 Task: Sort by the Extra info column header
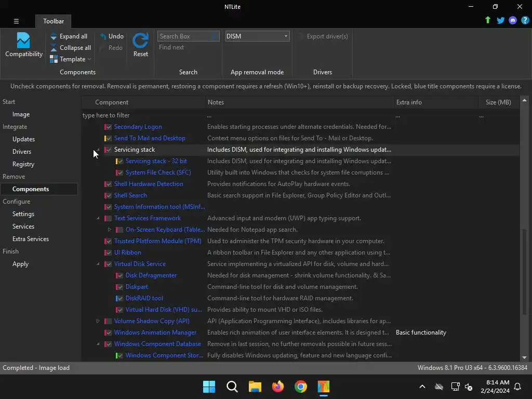point(436,102)
